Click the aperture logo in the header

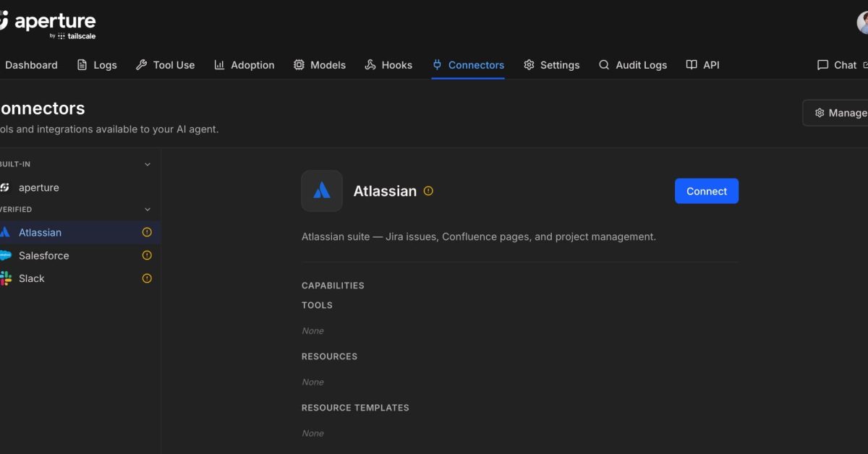pyautogui.click(x=48, y=21)
